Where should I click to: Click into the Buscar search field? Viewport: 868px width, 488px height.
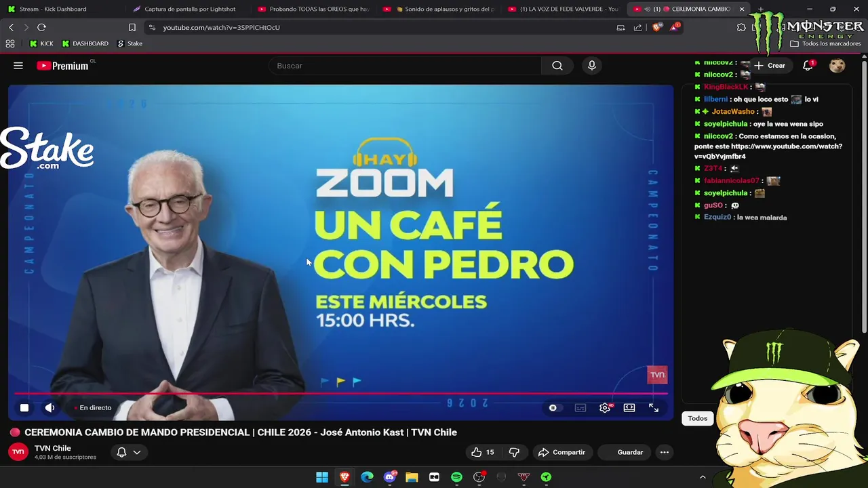click(406, 66)
